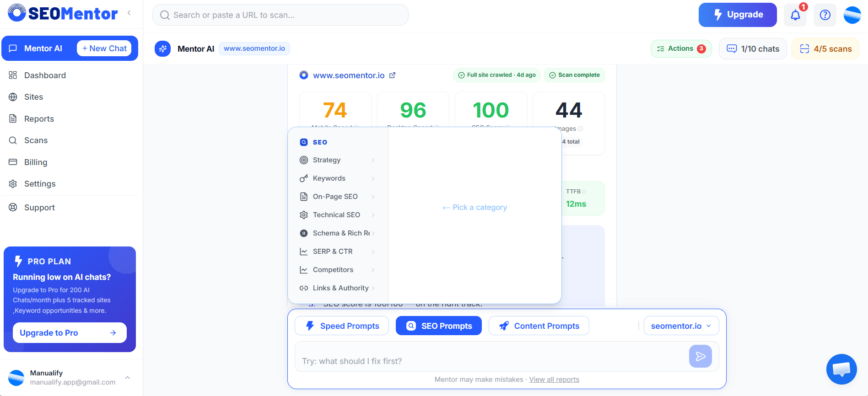Click the 4/5 scans counter
Screen dimensions: 868x396
tap(825, 49)
